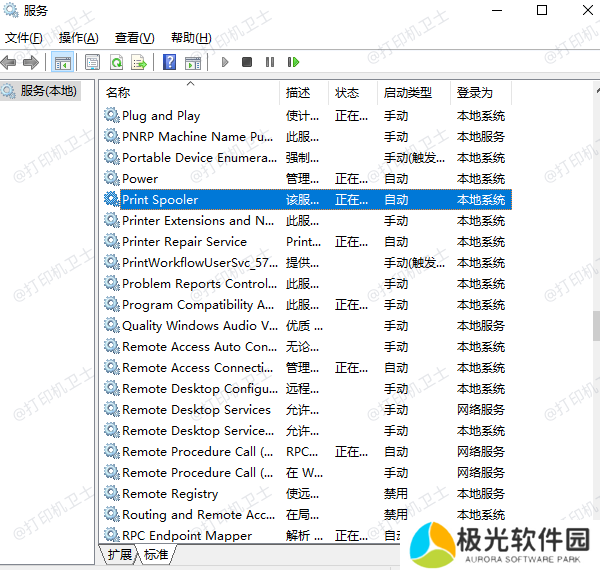Click gear icon beside Routing and Remote Access

pyautogui.click(x=112, y=514)
